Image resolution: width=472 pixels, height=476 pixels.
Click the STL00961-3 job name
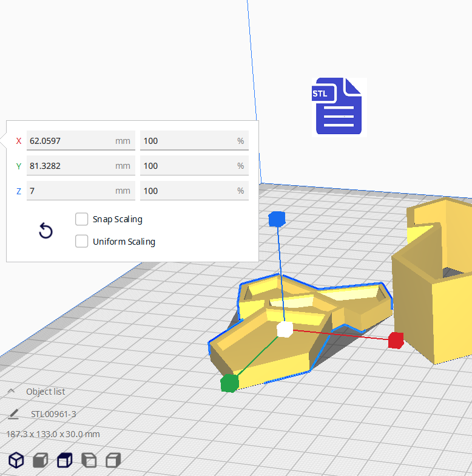point(53,414)
